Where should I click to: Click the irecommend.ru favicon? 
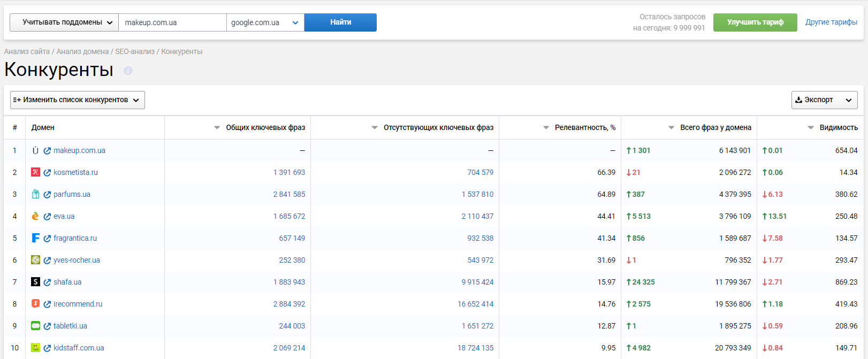[35, 304]
